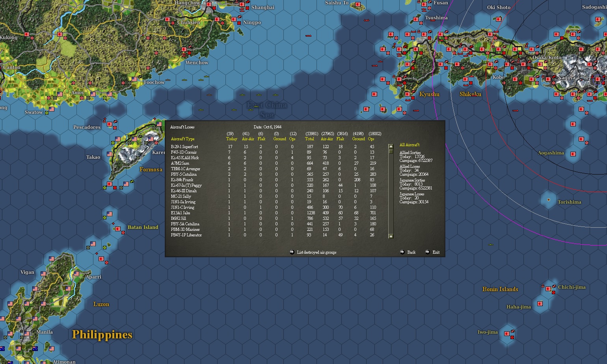Click the Allied Sorties heading
This screenshot has width=607, height=364.
[x=410, y=152]
